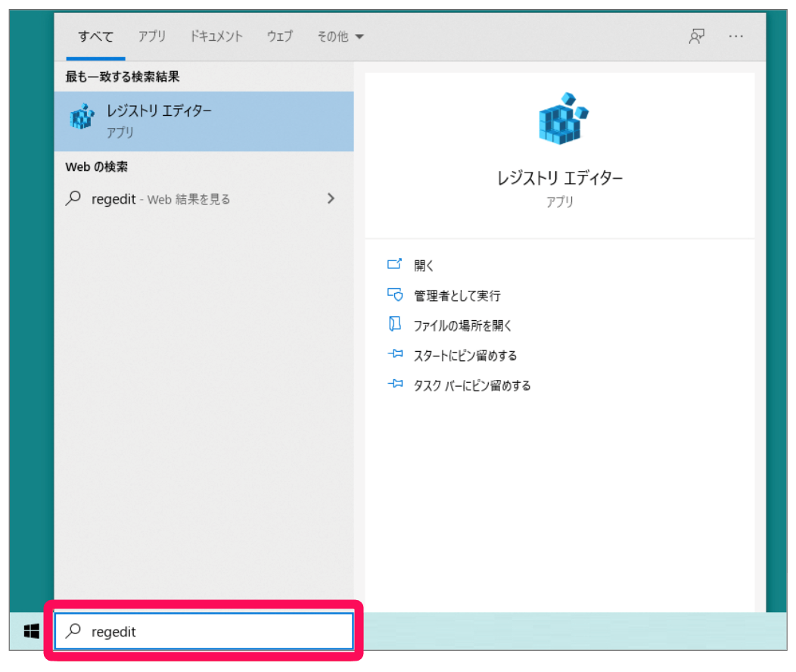The image size is (796, 672).
Task: Switch to the ドキュメント tab
Action: [x=216, y=36]
